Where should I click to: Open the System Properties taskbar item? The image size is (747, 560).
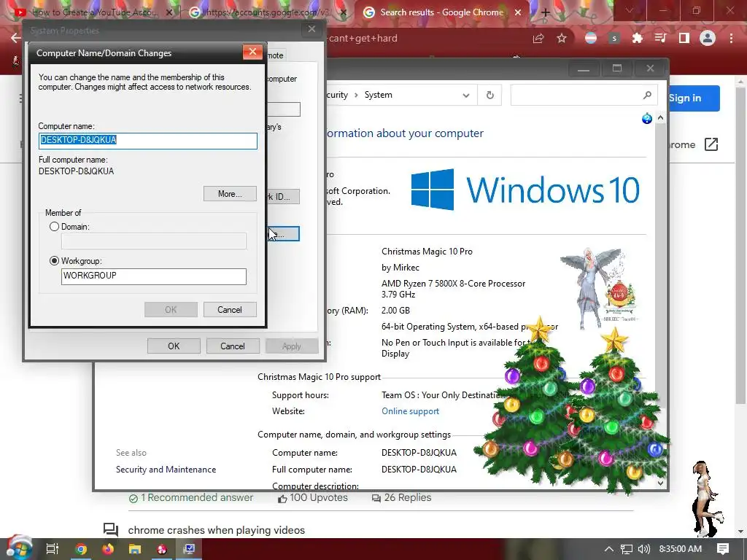click(189, 549)
